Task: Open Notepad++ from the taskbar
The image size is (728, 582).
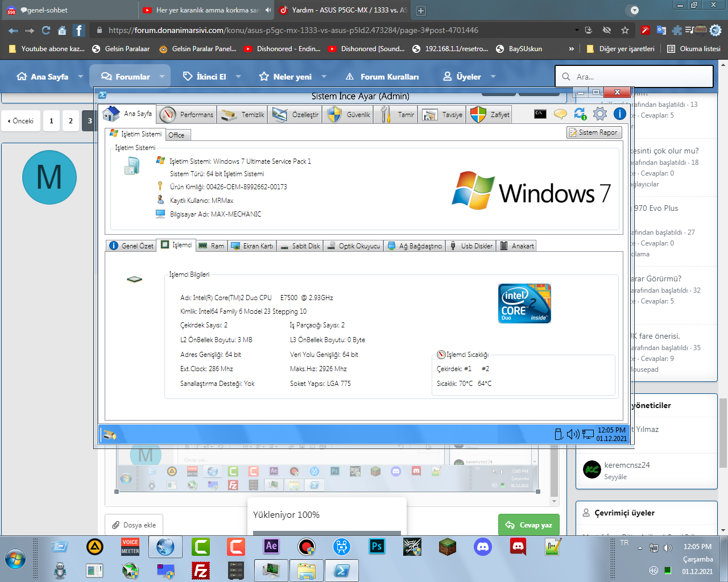Action: coord(553,547)
